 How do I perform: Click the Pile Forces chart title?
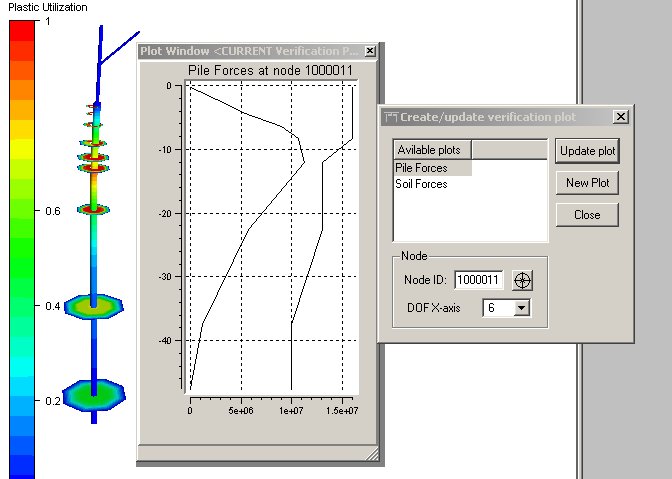[x=271, y=69]
